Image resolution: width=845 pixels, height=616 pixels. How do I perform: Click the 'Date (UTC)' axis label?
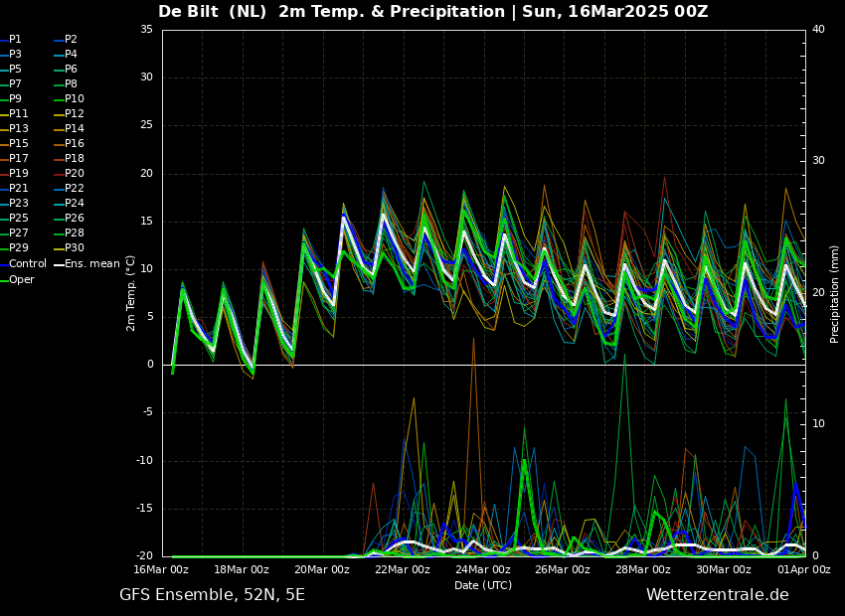(x=483, y=585)
